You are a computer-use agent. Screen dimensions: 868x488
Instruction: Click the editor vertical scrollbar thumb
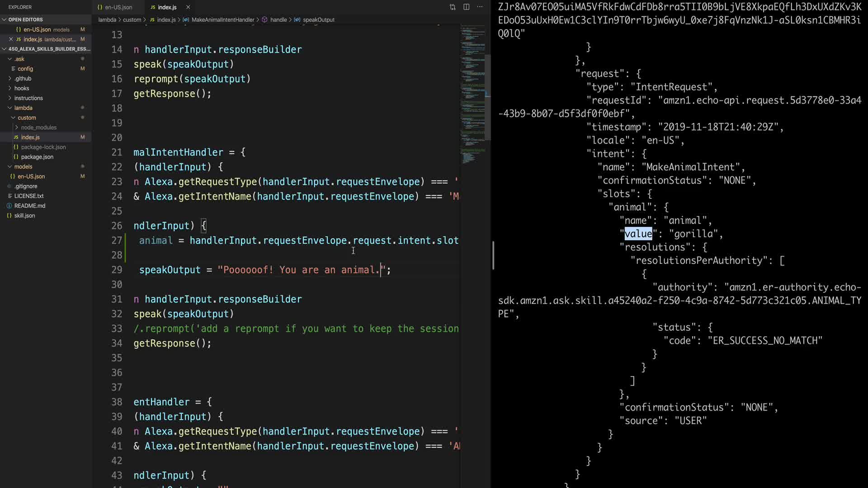[488, 97]
